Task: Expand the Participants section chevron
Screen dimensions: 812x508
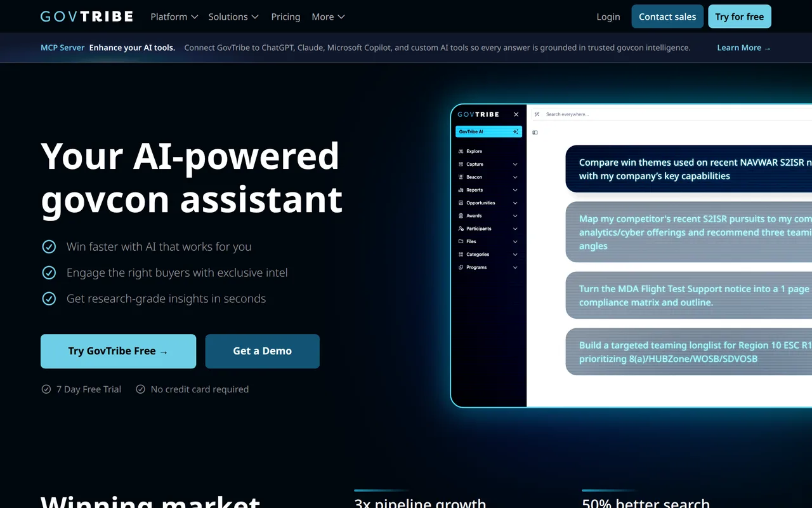Action: 515,229
